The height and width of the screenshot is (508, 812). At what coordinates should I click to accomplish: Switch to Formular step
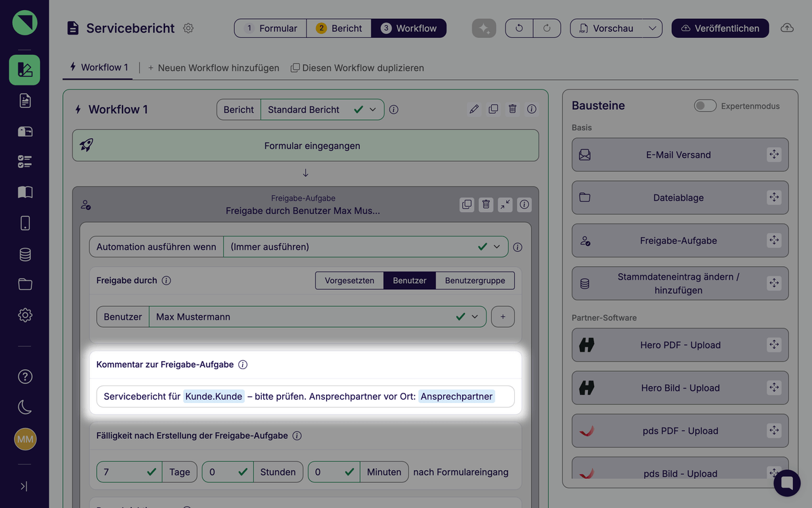(x=271, y=28)
